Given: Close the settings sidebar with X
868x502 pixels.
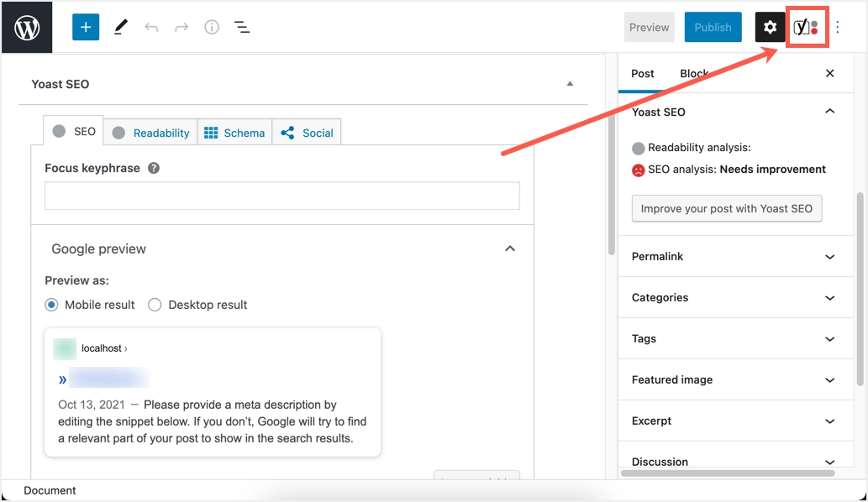Looking at the screenshot, I should pos(830,73).
